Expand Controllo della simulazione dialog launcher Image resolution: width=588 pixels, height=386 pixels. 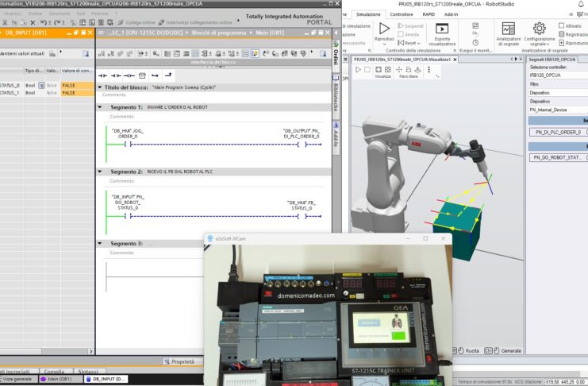(455, 50)
